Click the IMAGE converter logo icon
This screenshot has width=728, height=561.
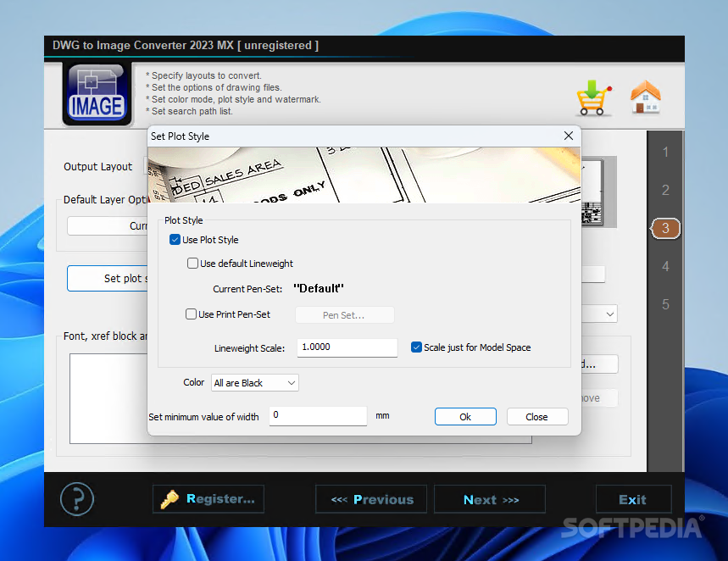tap(97, 94)
